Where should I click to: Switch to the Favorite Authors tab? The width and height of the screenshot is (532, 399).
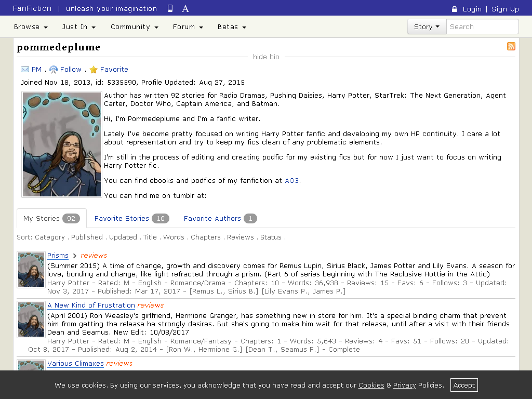pyautogui.click(x=220, y=219)
